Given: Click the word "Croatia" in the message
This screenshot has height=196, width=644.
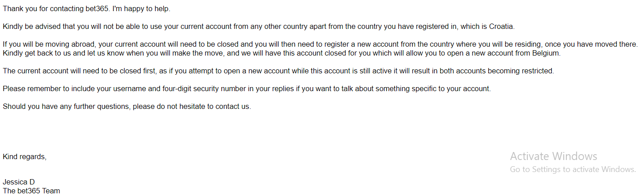Looking at the screenshot, I should pyautogui.click(x=501, y=27).
